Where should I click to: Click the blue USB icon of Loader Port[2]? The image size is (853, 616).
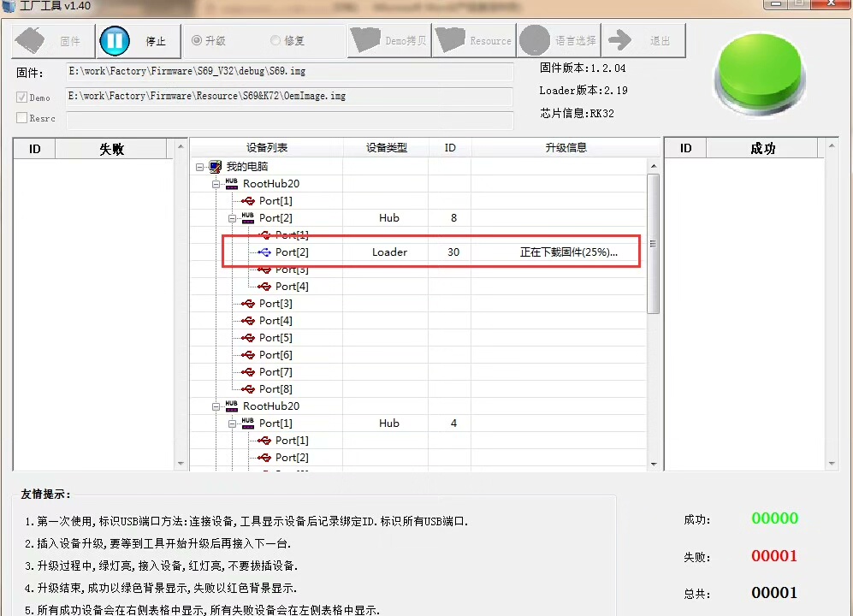click(264, 252)
